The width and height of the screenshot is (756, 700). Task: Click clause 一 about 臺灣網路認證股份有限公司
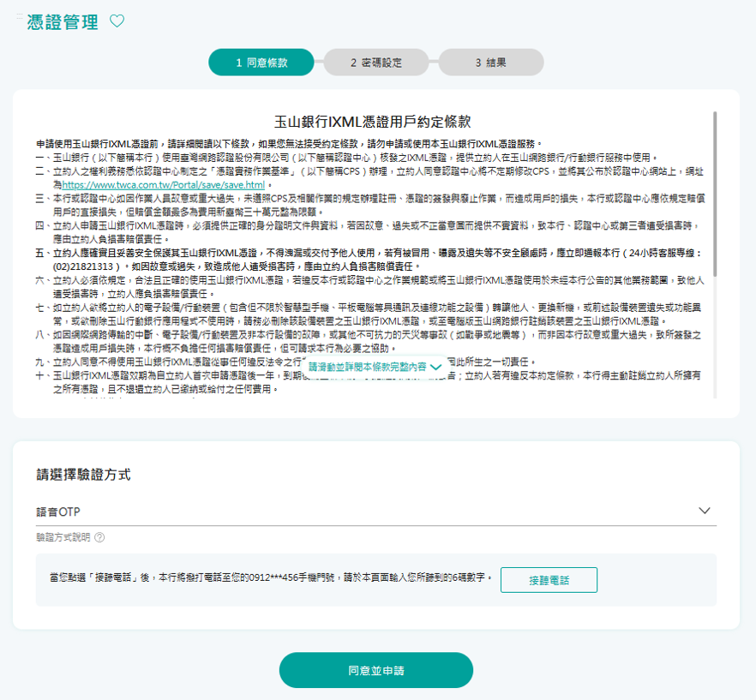(x=347, y=158)
